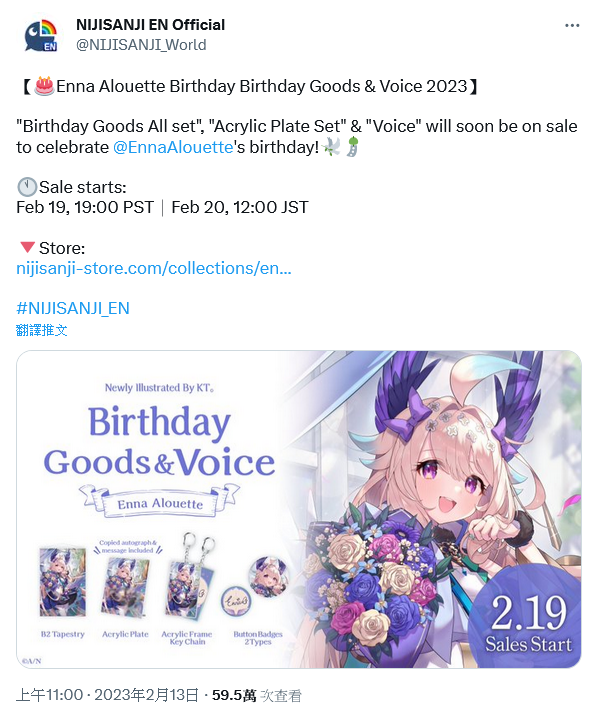Screen dimensions: 598x720
Task: Open the three-dot more options menu
Action: pyautogui.click(x=572, y=26)
